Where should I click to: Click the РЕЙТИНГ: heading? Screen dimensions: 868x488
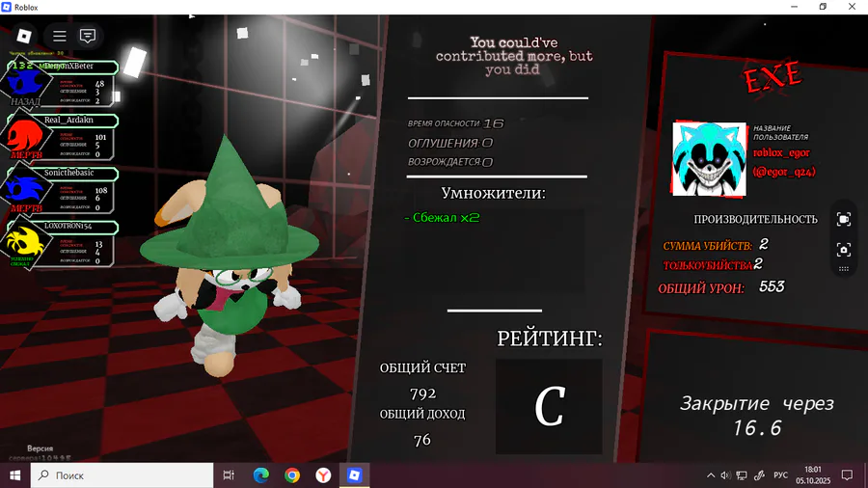coord(549,339)
